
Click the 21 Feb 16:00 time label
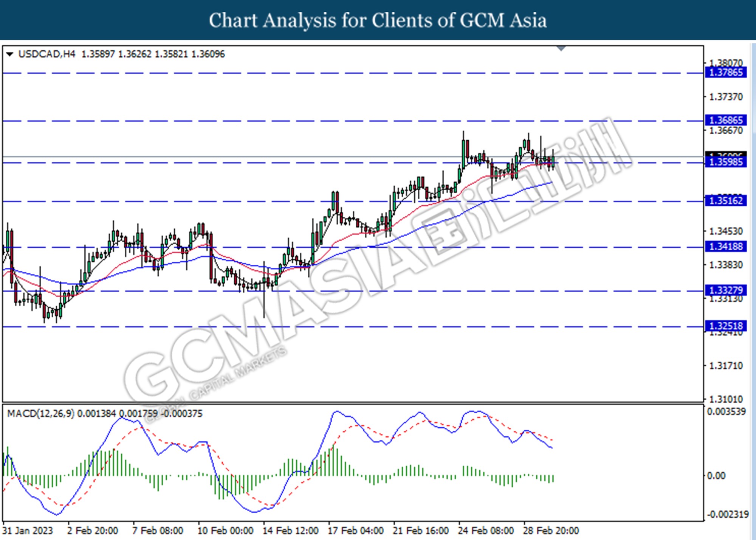[x=421, y=531]
